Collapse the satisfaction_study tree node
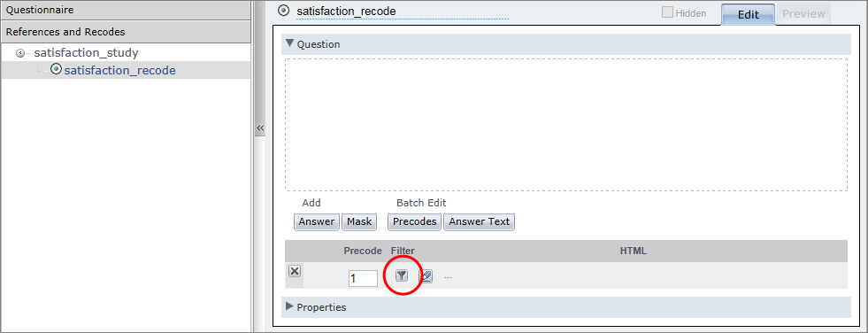Viewport: 868px width, 333px height. (20, 53)
